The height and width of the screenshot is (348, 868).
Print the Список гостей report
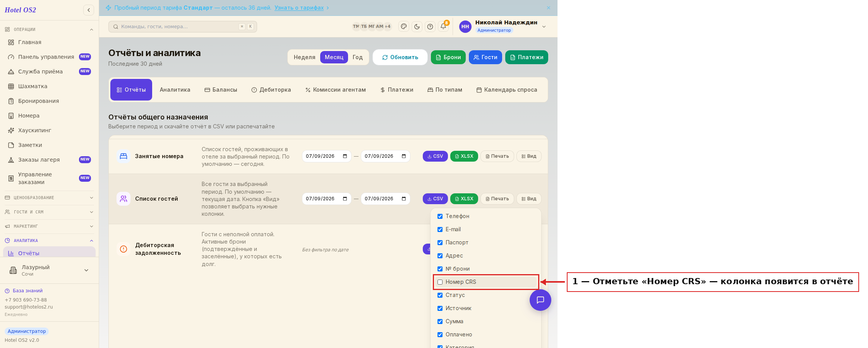click(497, 199)
